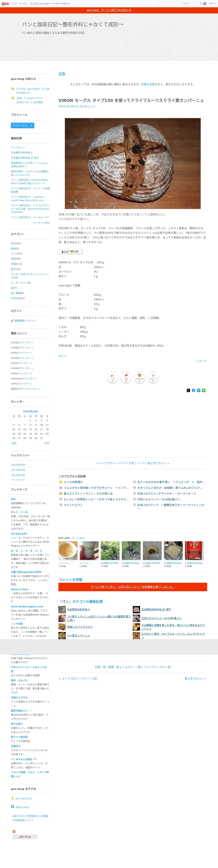Click the トップ link in the post navigation
Screen dimensions: 218x868
[x=141, y=463]
